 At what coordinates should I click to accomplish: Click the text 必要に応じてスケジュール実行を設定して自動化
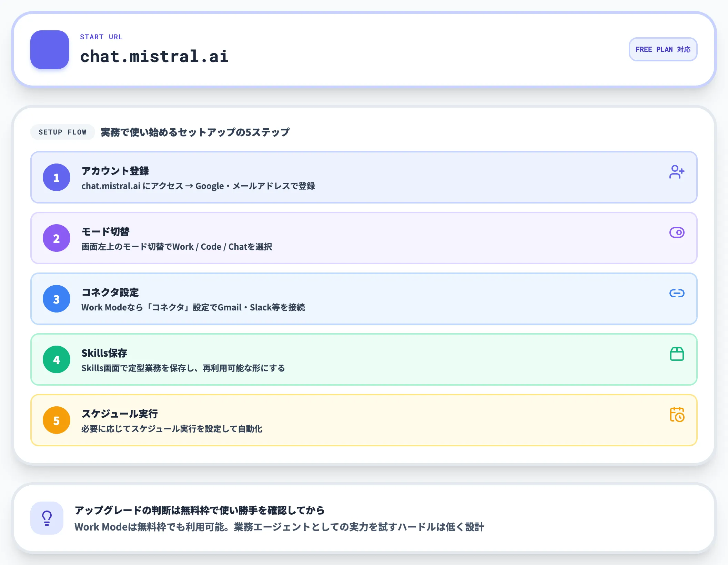point(172,429)
